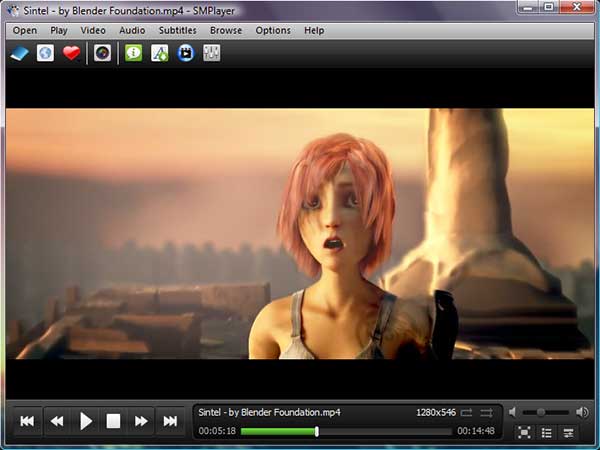Screen dimensions: 600x450
Task: Click the fullscreen icon at bottom right
Action: coord(524,432)
